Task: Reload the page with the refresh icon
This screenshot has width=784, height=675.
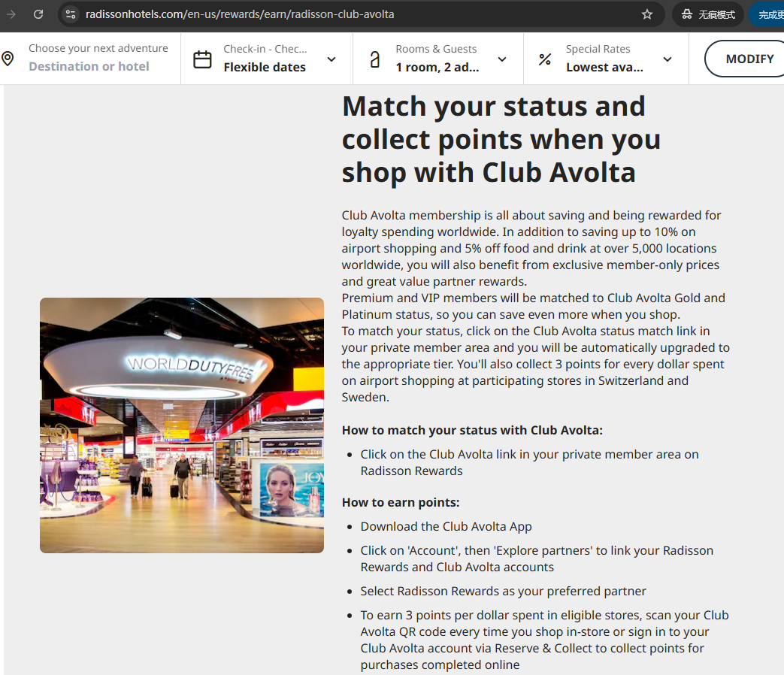Action: click(38, 14)
